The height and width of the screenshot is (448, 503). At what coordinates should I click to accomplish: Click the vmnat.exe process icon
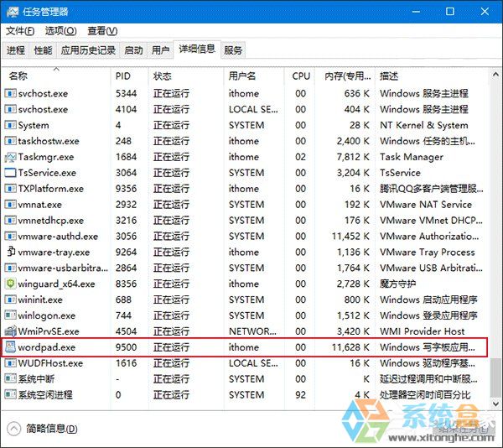point(10,205)
